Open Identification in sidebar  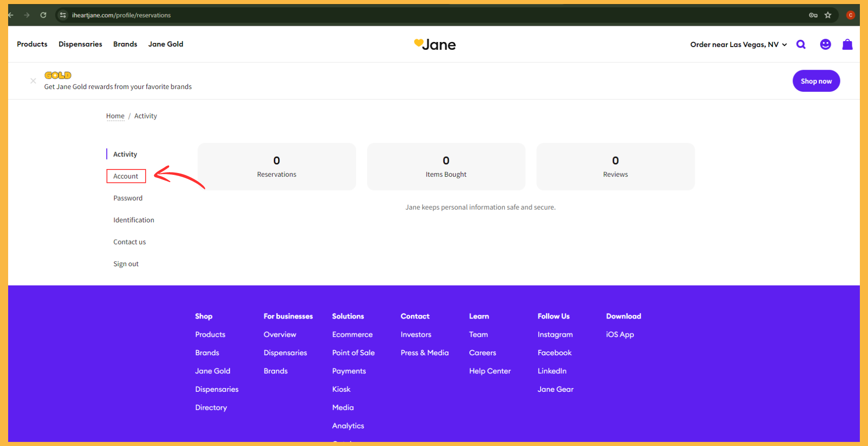(x=134, y=220)
